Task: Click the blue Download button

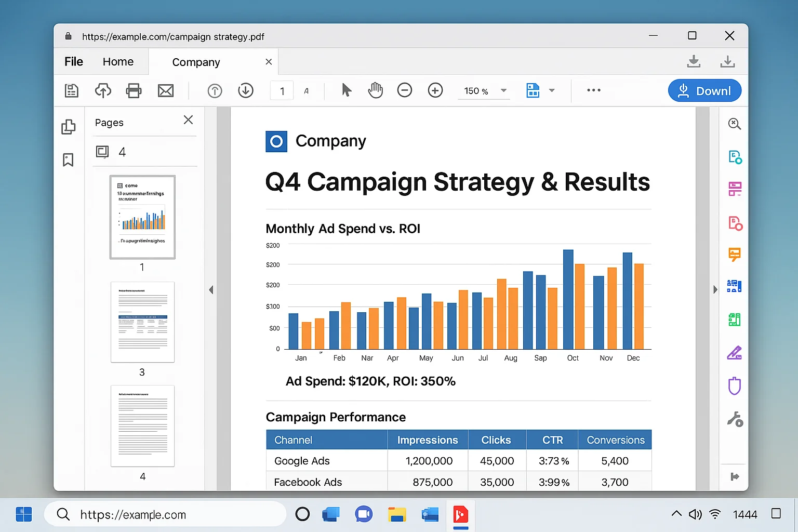Action: (704, 90)
